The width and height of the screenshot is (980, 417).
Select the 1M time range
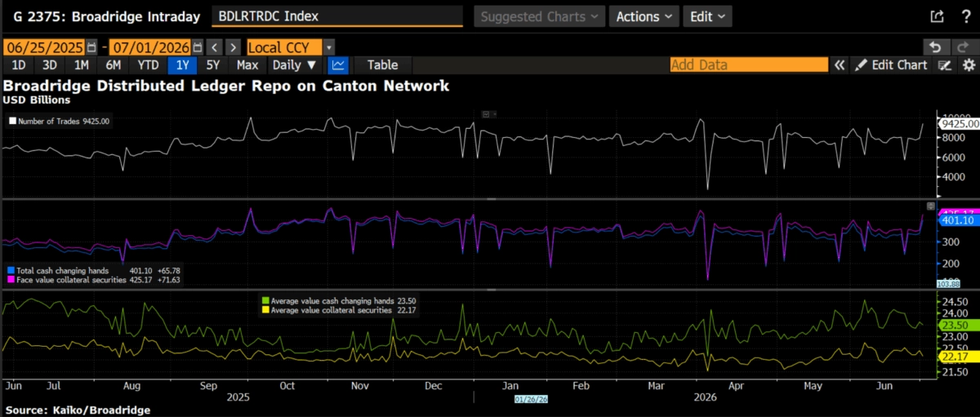81,65
